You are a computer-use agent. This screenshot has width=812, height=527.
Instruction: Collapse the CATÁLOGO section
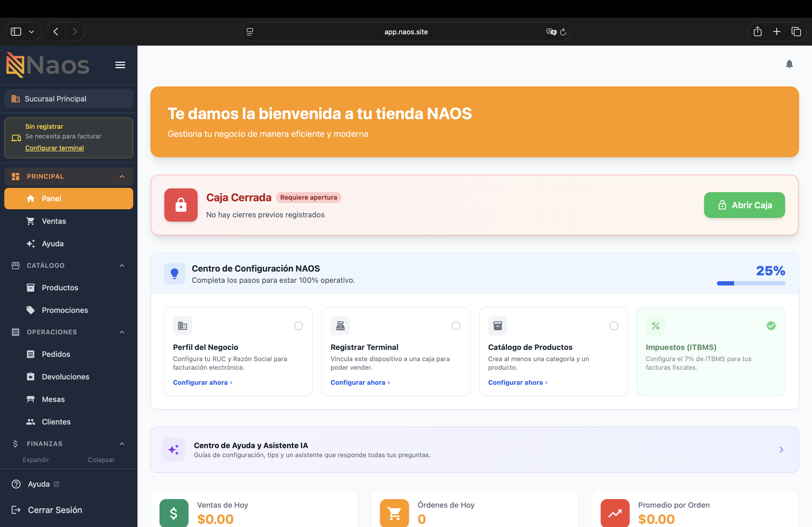pyautogui.click(x=122, y=266)
